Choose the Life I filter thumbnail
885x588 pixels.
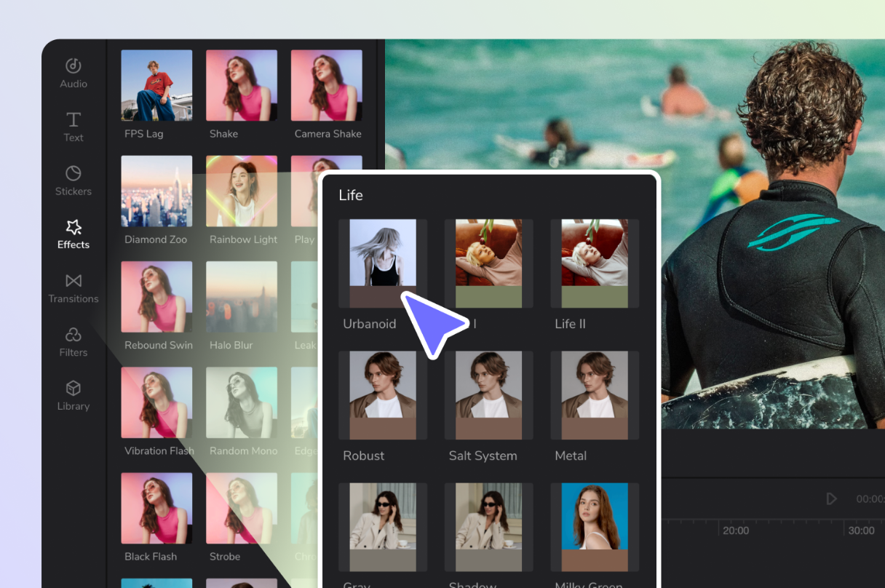tap(489, 263)
